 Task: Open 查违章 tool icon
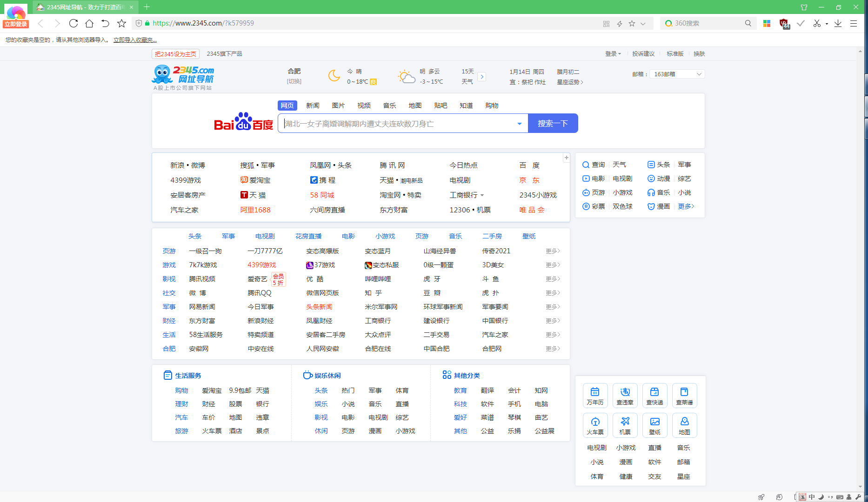pyautogui.click(x=625, y=395)
